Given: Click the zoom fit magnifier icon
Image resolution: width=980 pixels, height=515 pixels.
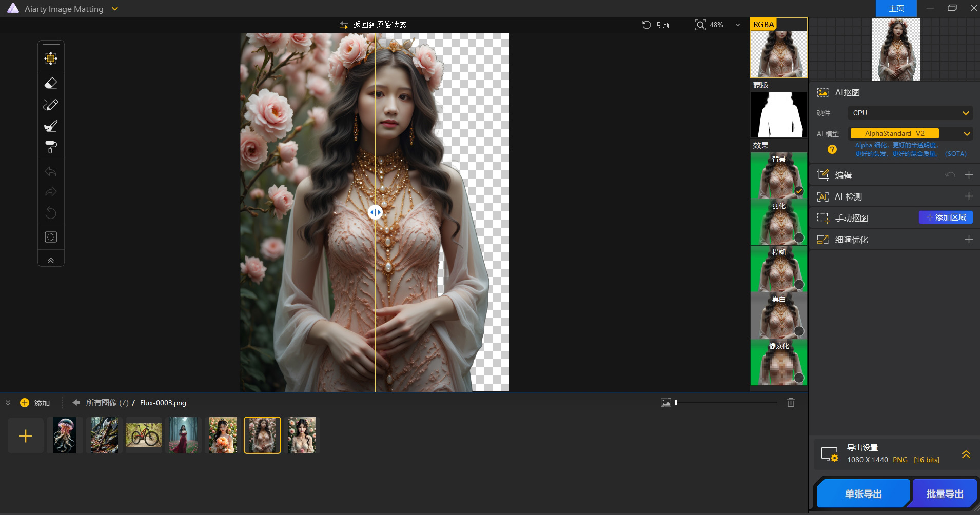Looking at the screenshot, I should tap(700, 25).
